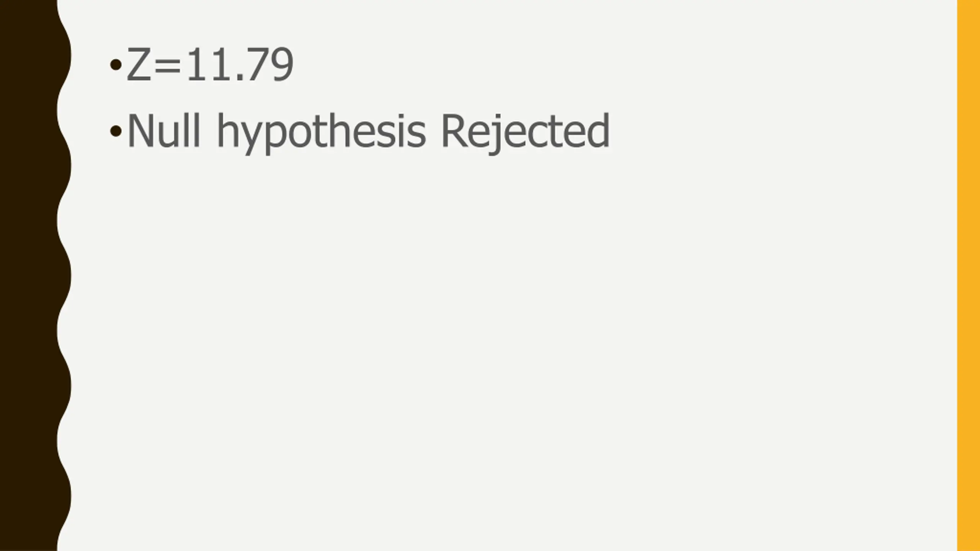The image size is (980, 551).
Task: Click the blank area right of "Rejected"
Action: pyautogui.click(x=766, y=131)
